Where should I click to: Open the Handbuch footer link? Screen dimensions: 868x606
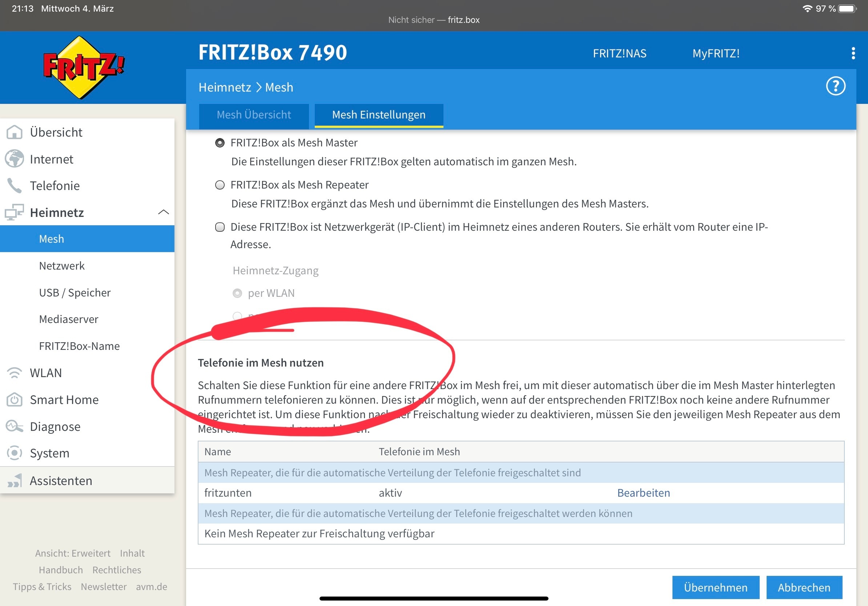[x=60, y=570]
